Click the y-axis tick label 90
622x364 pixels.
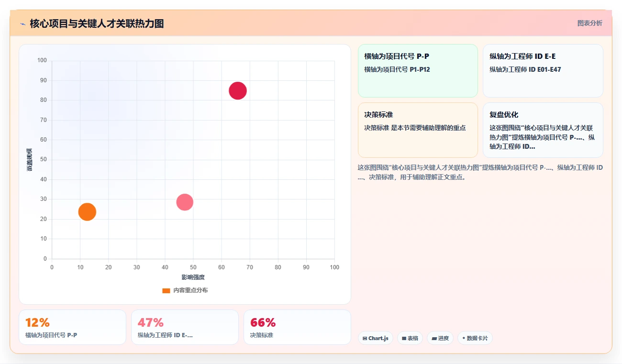[44, 80]
